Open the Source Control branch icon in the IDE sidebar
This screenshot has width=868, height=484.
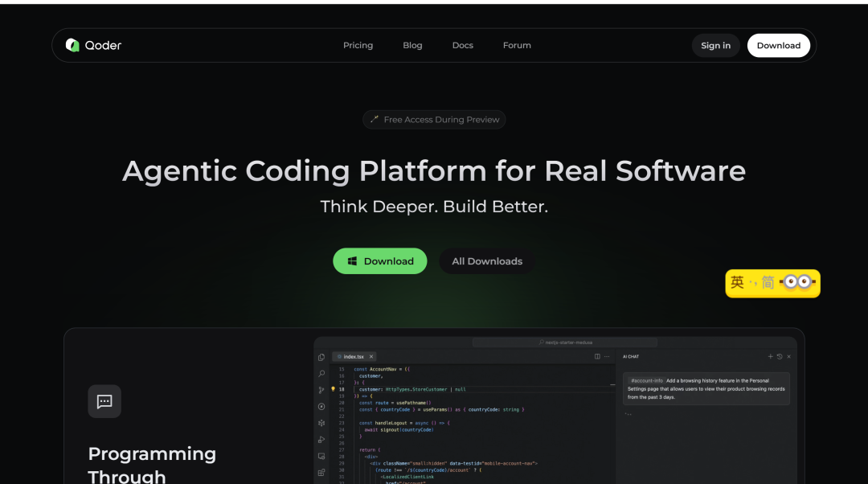click(321, 390)
